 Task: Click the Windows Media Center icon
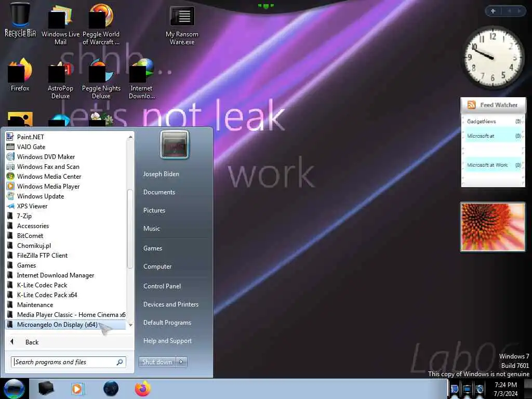coord(10,176)
